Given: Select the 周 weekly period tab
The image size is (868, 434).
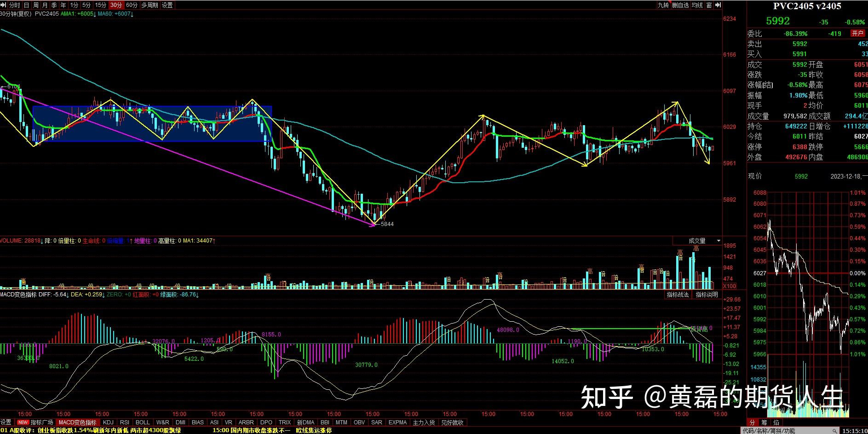Looking at the screenshot, I should [x=35, y=5].
